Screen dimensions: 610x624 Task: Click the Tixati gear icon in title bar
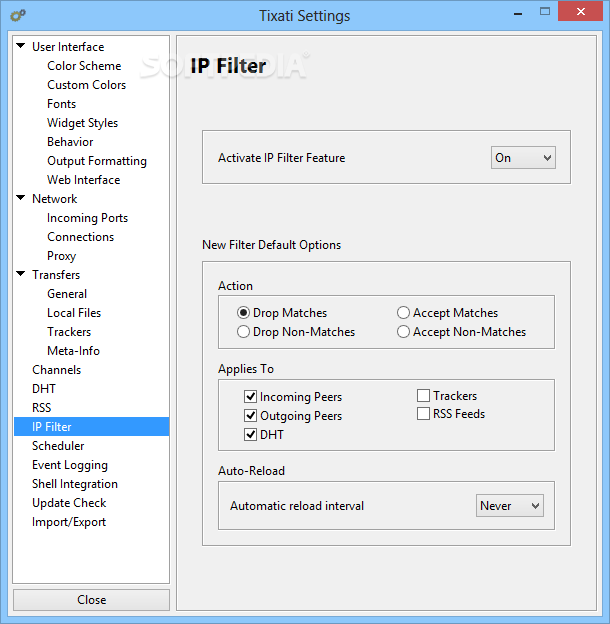click(18, 15)
